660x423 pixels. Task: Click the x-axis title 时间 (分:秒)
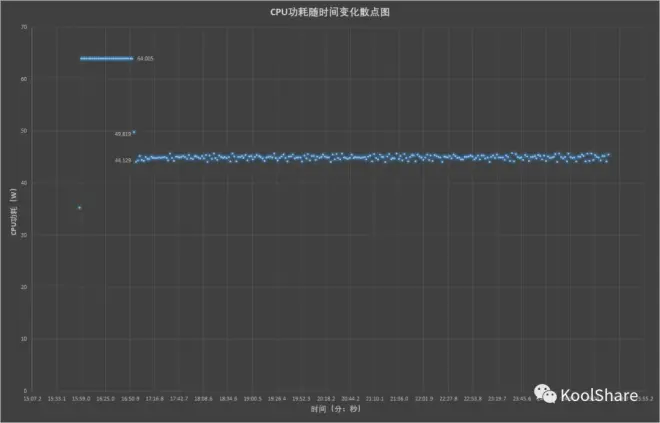click(331, 409)
